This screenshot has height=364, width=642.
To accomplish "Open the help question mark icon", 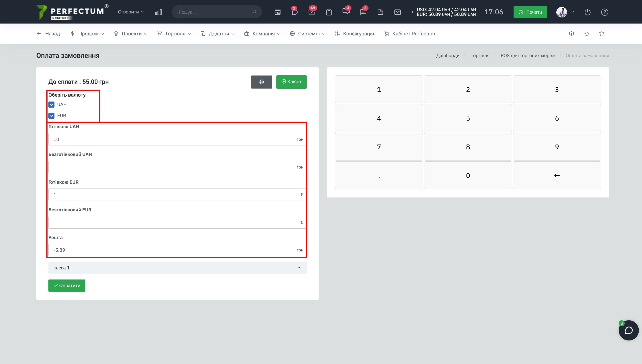I will (x=605, y=12).
